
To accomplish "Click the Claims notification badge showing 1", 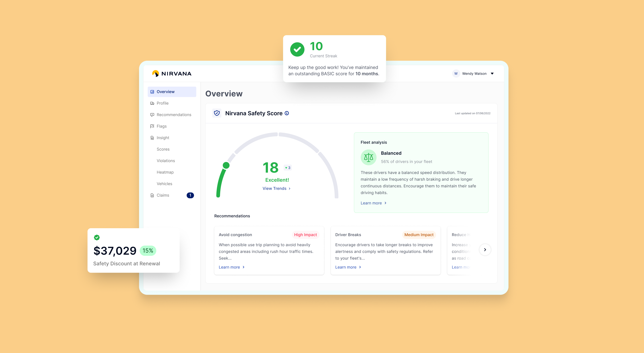I will [190, 195].
